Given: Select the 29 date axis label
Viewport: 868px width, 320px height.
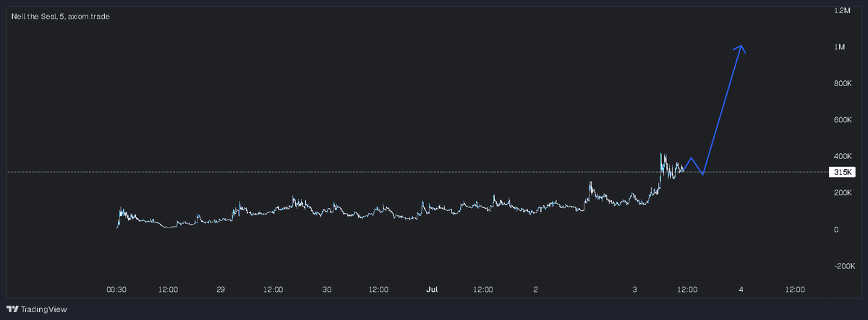Looking at the screenshot, I should pyautogui.click(x=221, y=289).
